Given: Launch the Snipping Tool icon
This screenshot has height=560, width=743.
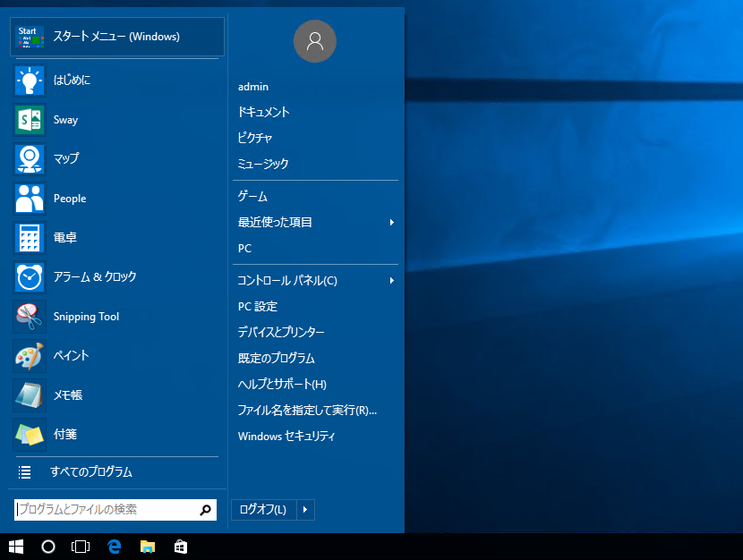Looking at the screenshot, I should pos(30,317).
